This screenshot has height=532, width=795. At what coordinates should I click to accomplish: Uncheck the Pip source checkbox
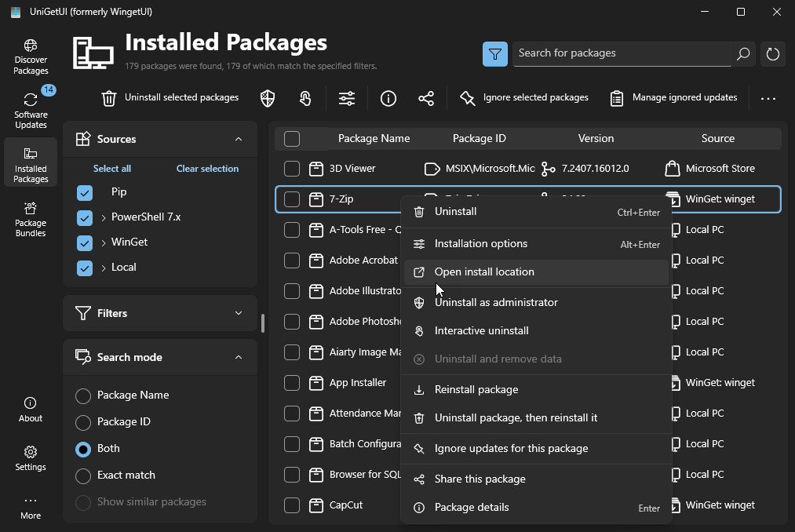[85, 193]
